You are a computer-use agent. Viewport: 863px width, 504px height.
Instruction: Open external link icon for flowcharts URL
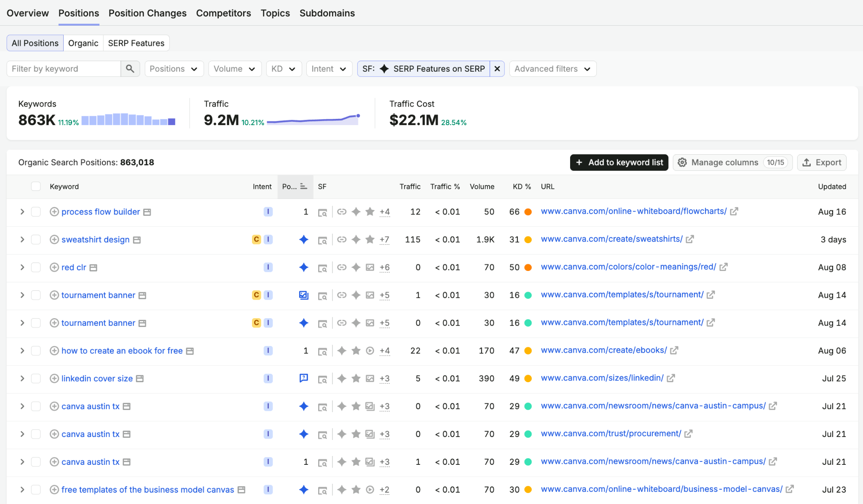click(x=734, y=211)
